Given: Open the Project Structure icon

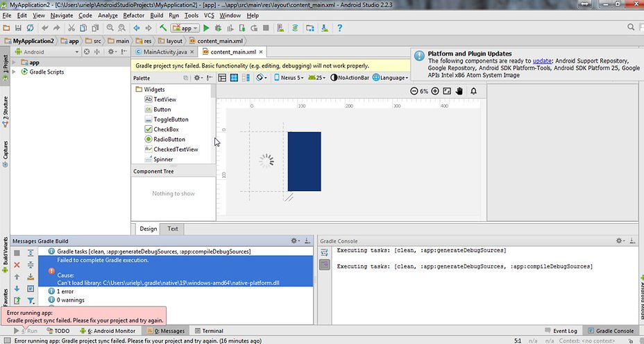Looking at the screenshot, I should tap(310, 28).
